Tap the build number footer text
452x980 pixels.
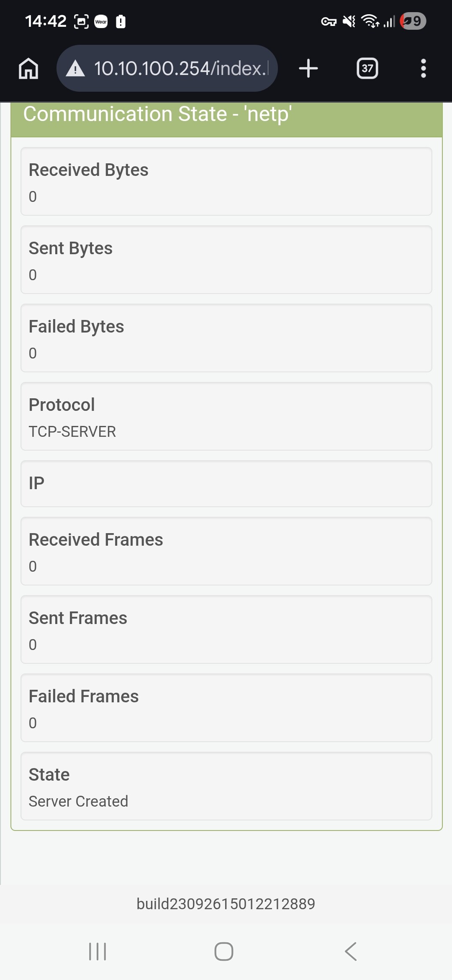click(226, 904)
